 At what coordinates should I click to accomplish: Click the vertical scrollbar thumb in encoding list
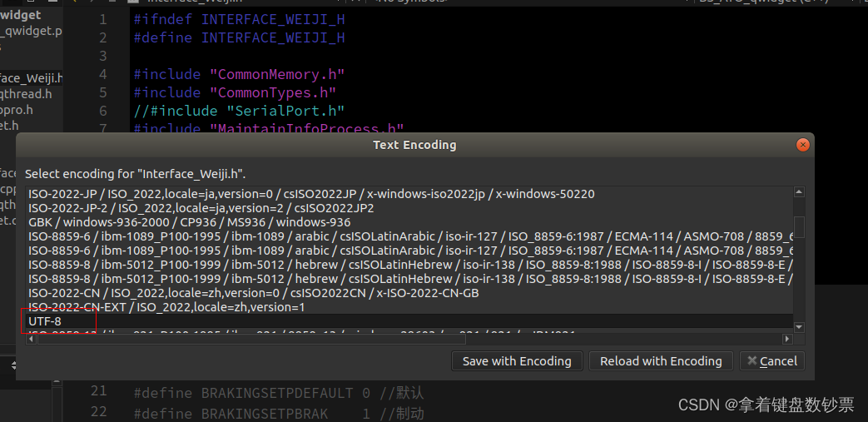[799, 227]
